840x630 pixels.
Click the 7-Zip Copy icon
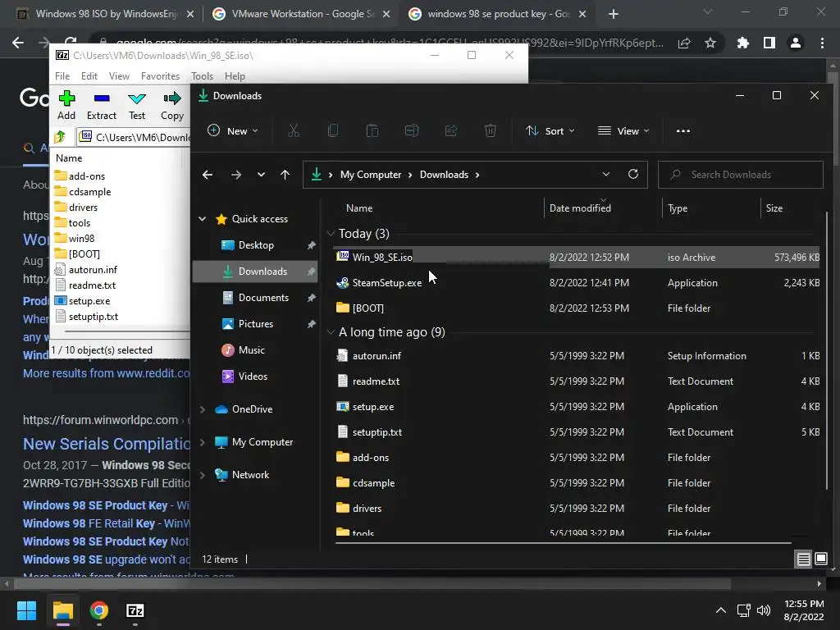click(x=172, y=98)
